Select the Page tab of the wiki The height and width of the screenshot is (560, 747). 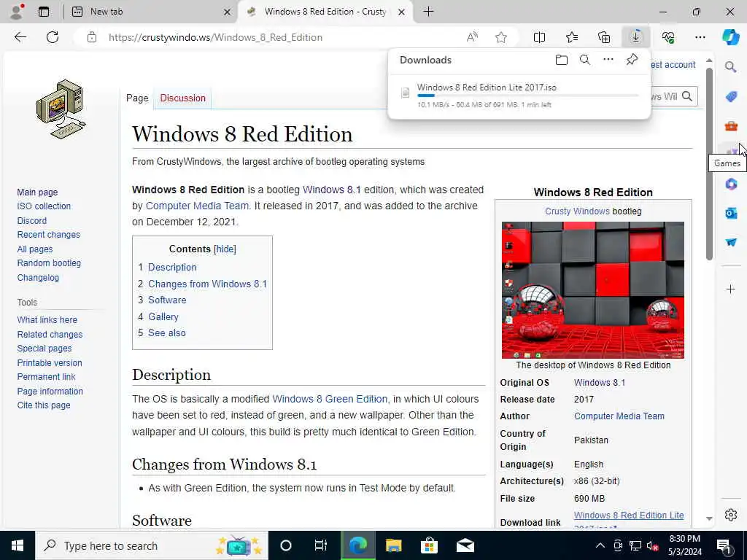point(137,98)
